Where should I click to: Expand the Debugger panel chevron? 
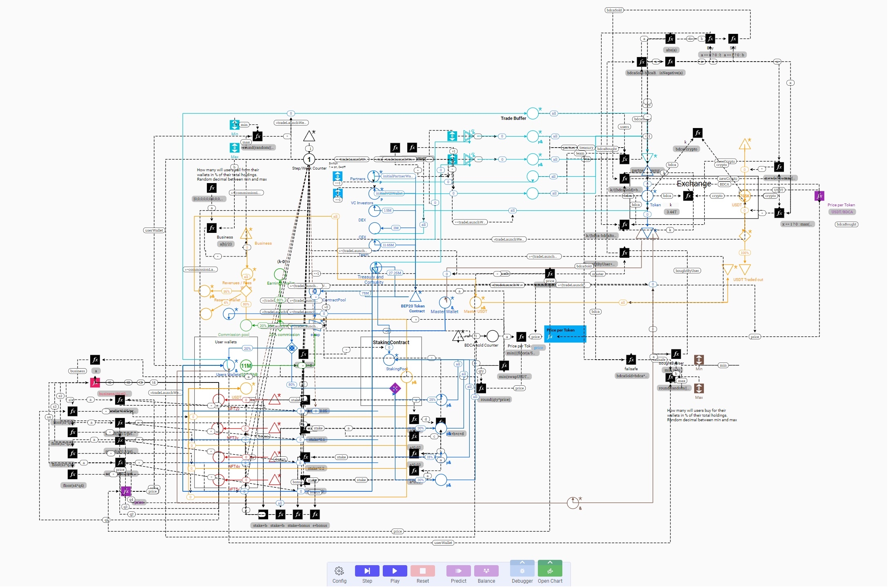(x=522, y=563)
